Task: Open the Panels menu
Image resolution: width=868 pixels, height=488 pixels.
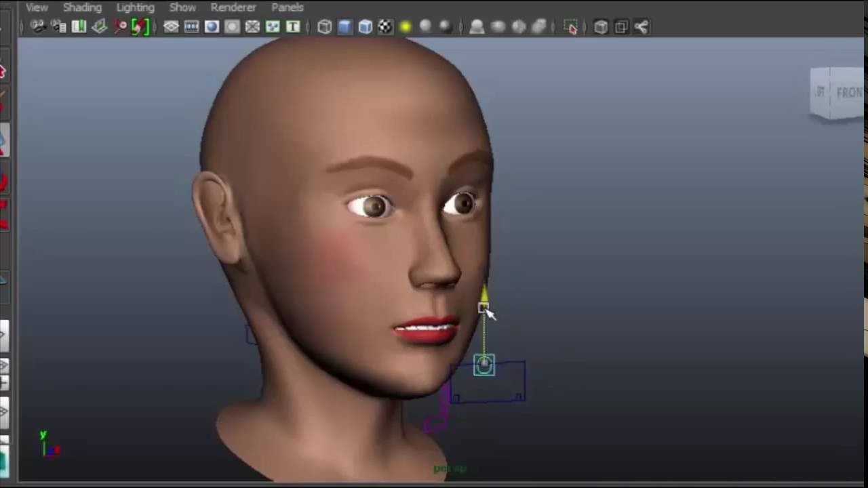Action: pos(288,7)
